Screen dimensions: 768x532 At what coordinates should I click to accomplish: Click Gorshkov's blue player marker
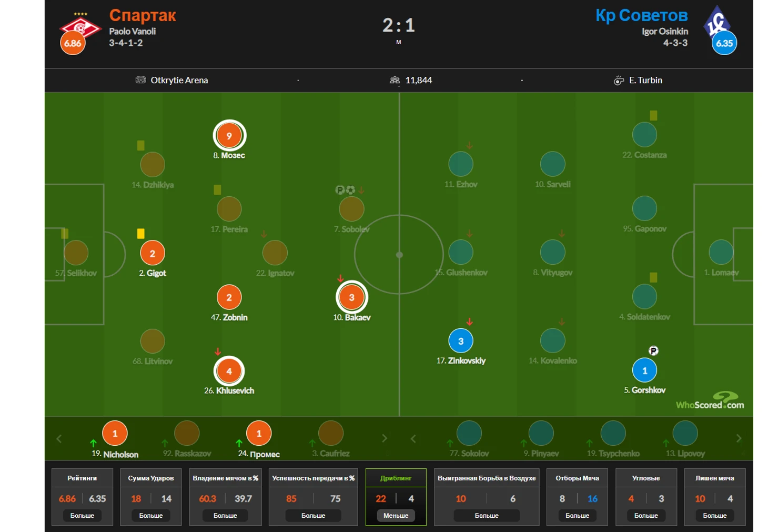point(645,370)
